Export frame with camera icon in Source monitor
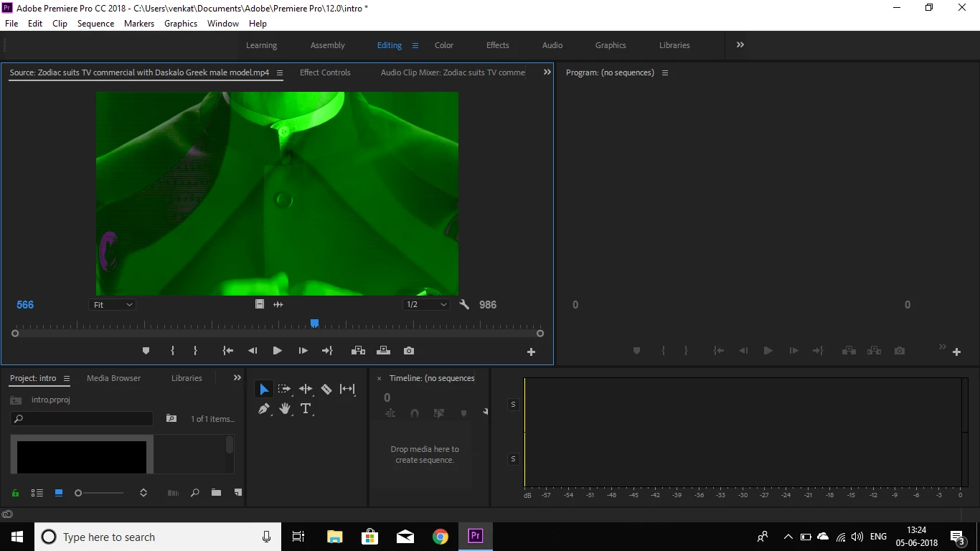 (409, 351)
